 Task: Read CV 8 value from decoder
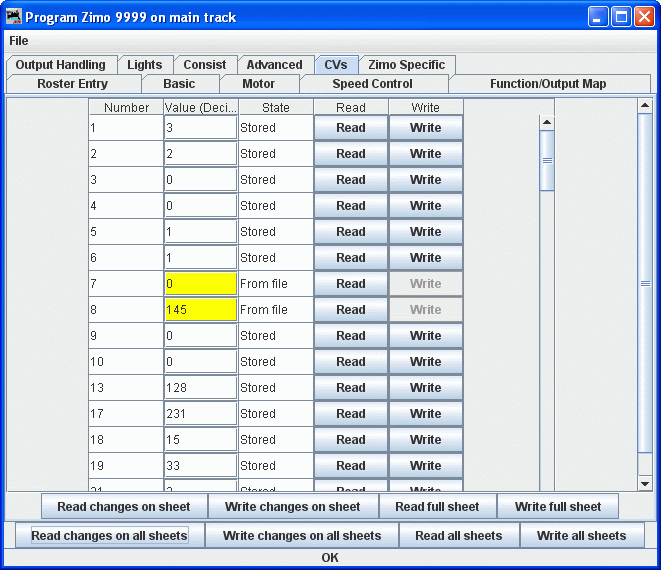click(350, 310)
